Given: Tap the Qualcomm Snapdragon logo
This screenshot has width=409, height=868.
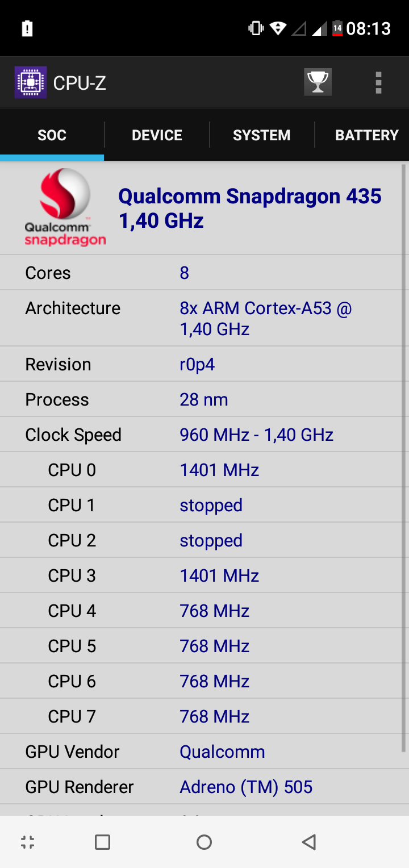Looking at the screenshot, I should click(65, 207).
